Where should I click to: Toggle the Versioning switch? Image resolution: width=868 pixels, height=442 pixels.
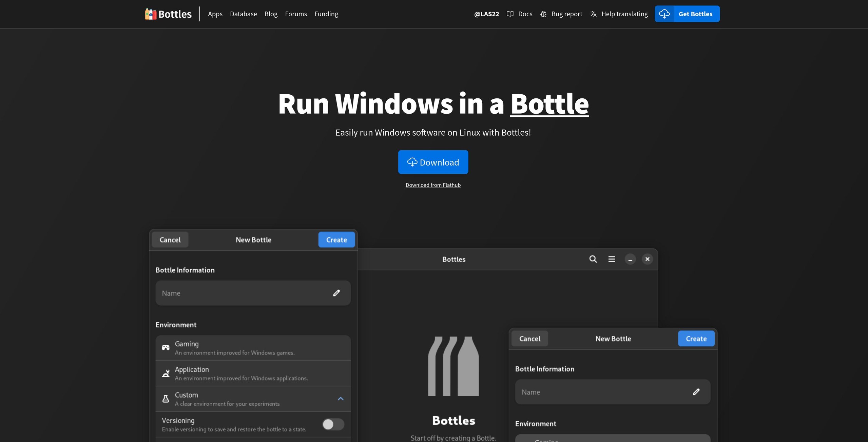333,424
